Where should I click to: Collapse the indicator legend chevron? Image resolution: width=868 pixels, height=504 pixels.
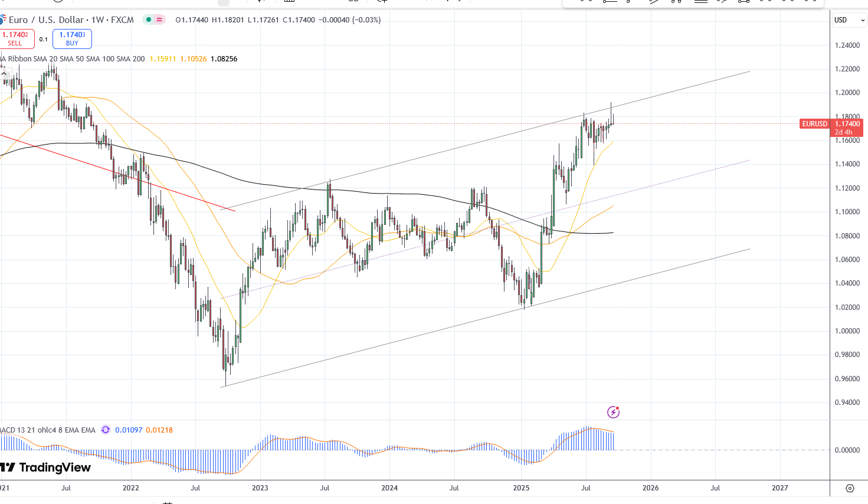tap(4, 74)
